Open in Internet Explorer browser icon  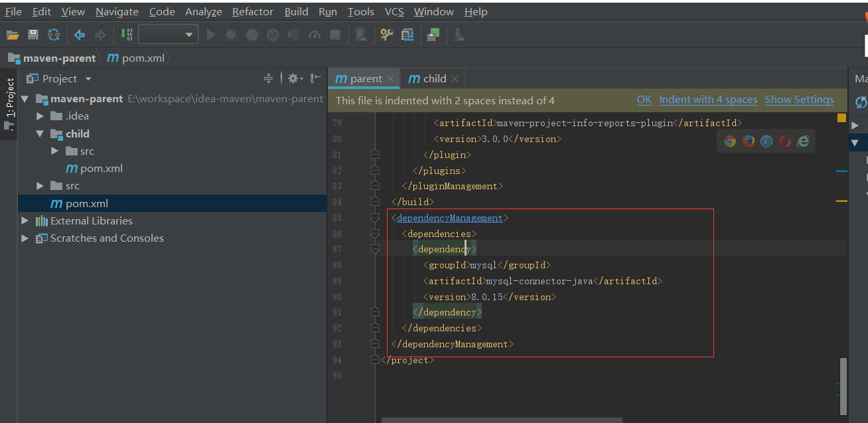[803, 141]
